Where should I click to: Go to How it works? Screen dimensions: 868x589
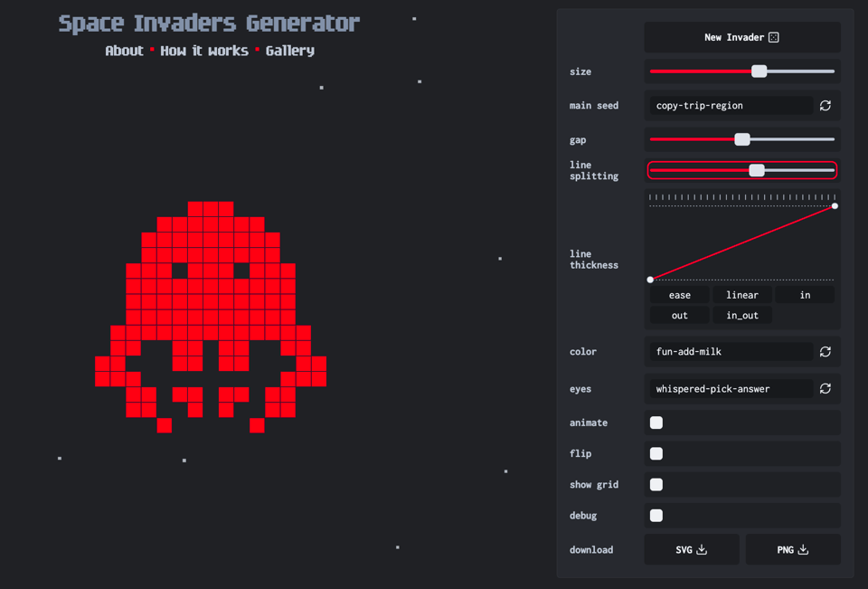pyautogui.click(x=204, y=51)
